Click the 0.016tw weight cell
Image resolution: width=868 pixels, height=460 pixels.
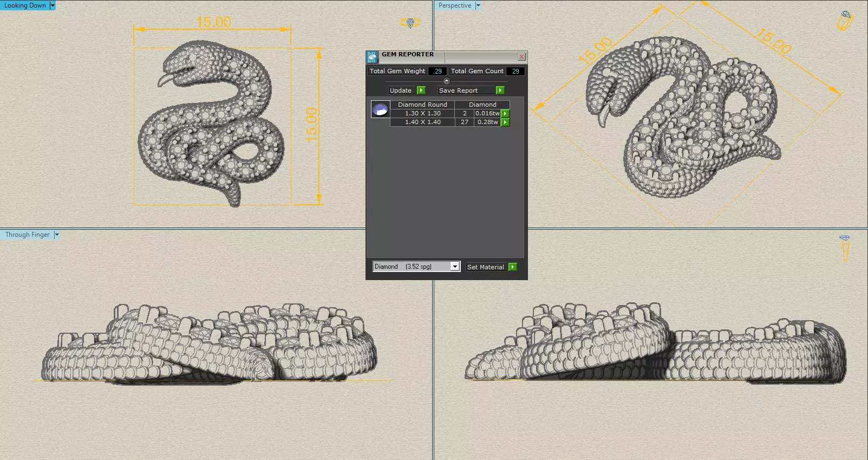pos(487,113)
